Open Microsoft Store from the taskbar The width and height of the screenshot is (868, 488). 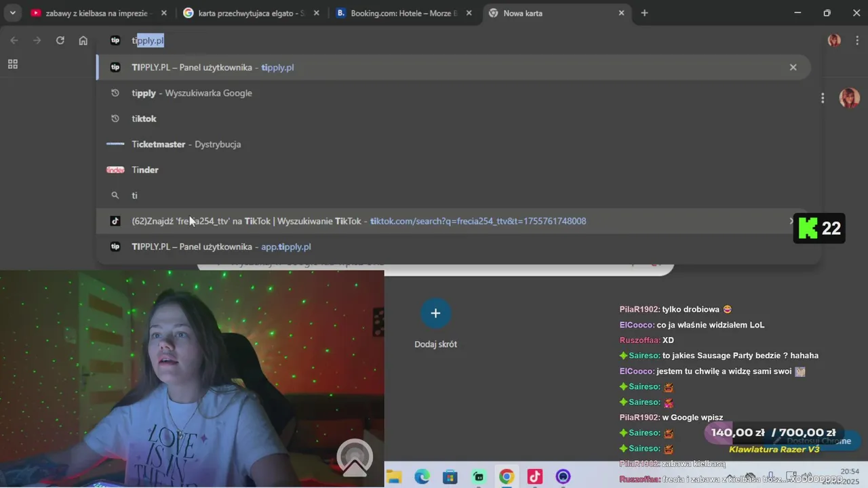click(x=450, y=477)
